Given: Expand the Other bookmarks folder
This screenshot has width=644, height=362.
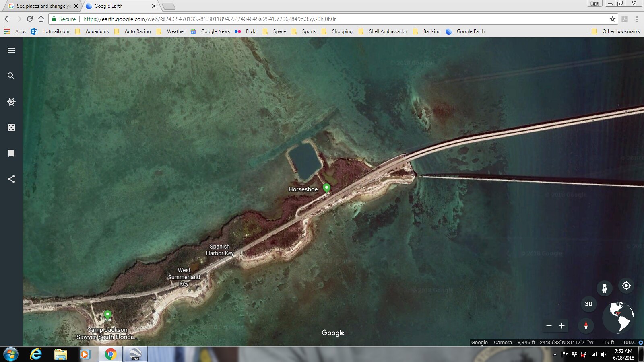Looking at the screenshot, I should 616,31.
